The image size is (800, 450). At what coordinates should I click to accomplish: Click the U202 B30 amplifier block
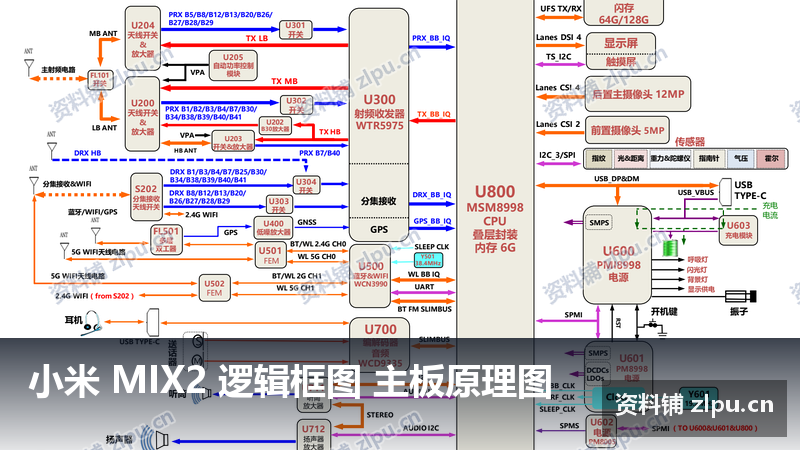click(275, 125)
